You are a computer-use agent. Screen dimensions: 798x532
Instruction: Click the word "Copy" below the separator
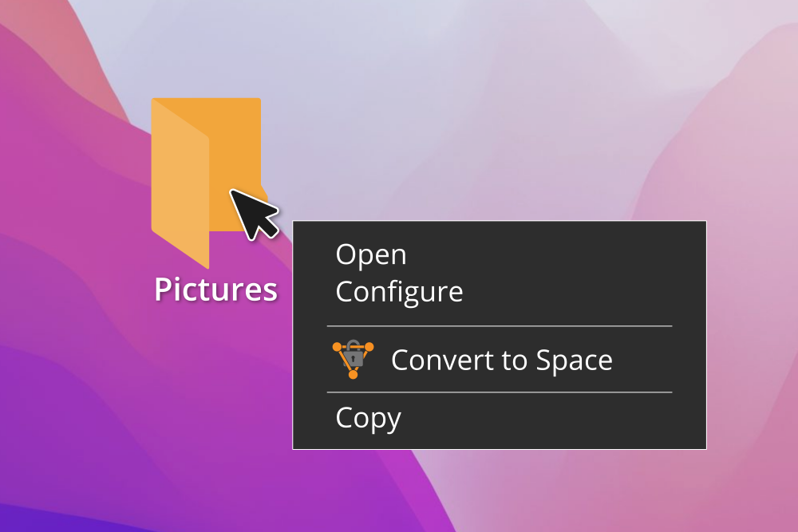[x=368, y=418]
